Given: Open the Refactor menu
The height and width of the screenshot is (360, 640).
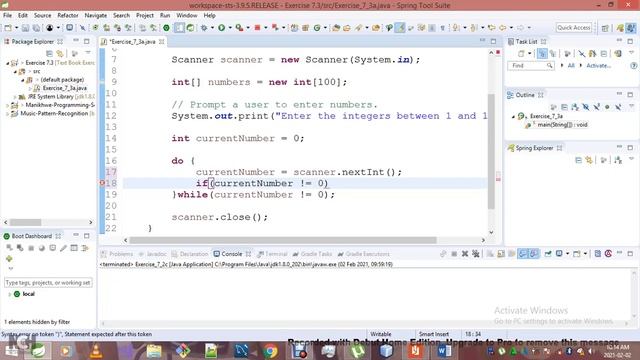Looking at the screenshot, I should (68, 15).
